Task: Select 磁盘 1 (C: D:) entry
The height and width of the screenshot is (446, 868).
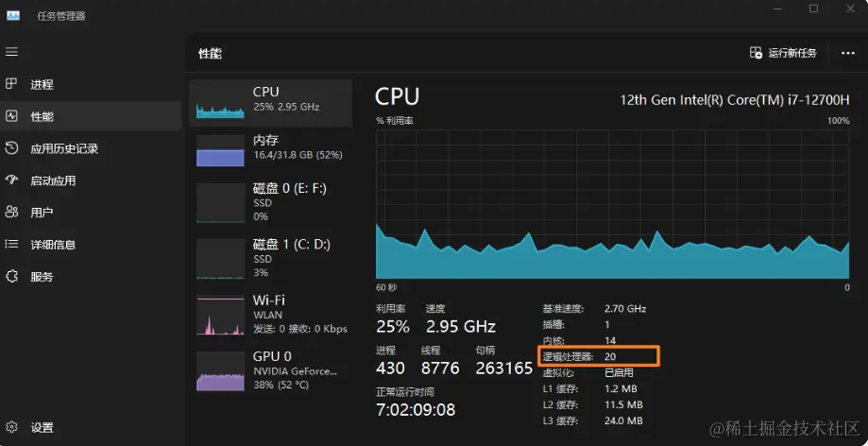Action: click(271, 258)
